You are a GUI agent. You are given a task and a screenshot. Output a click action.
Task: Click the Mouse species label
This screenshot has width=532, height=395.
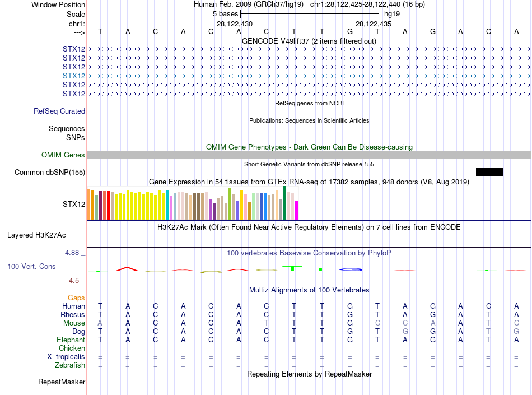tap(74, 323)
